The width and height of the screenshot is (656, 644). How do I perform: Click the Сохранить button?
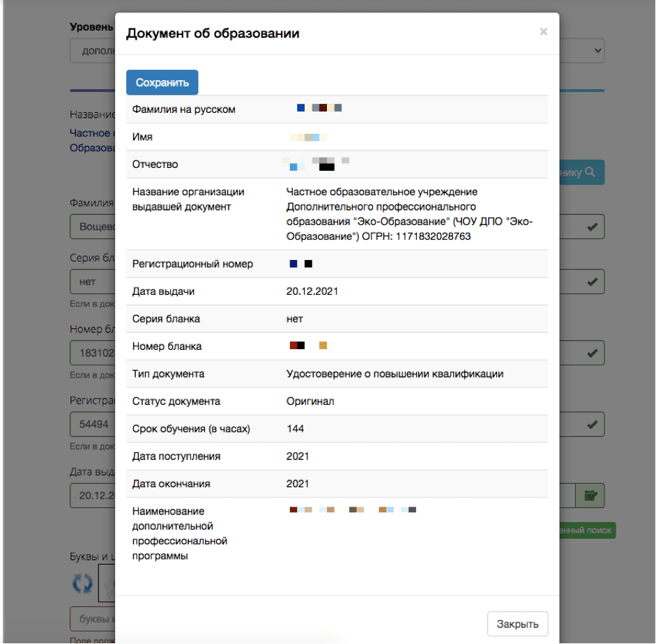(162, 82)
